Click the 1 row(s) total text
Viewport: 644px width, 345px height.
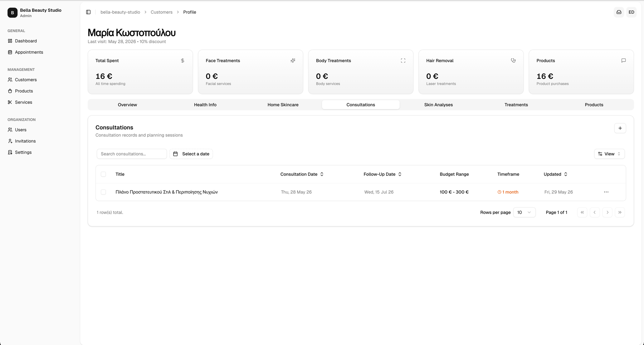pyautogui.click(x=110, y=212)
